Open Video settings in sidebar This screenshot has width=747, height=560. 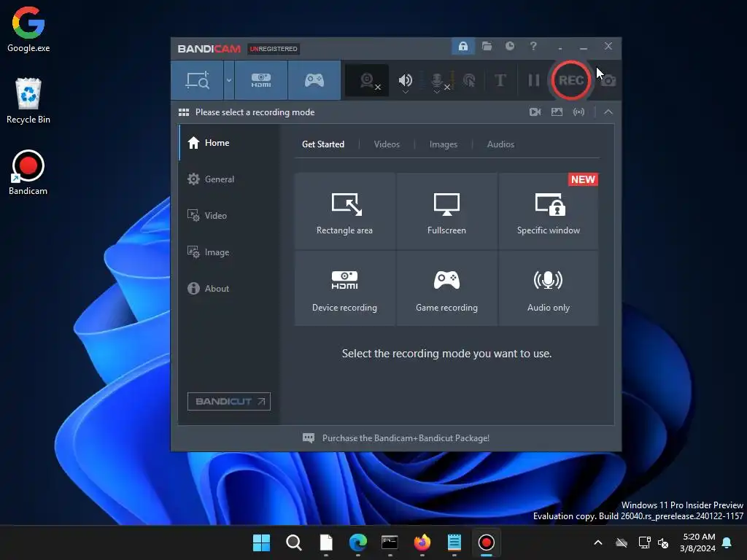(230, 216)
